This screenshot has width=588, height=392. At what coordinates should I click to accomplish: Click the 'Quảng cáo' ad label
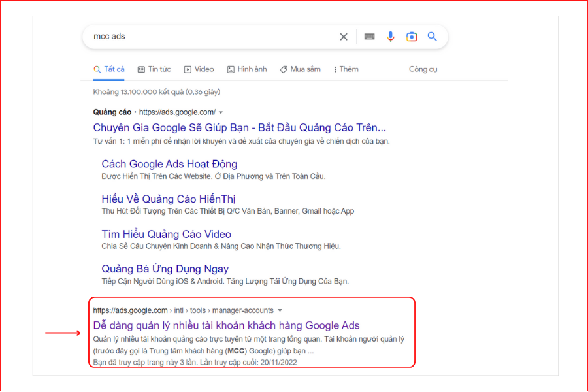(112, 112)
